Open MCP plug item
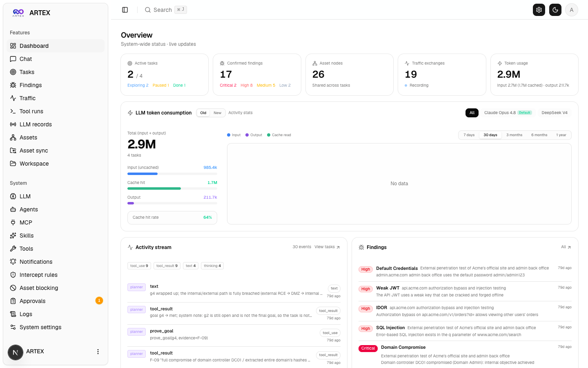588x368 pixels. [x=56, y=222]
